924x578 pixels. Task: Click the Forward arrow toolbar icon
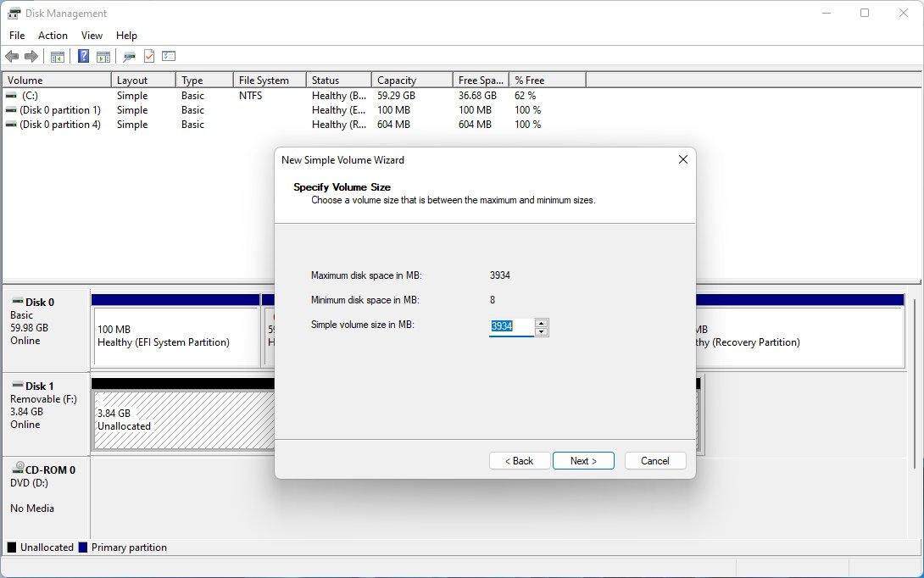31,57
